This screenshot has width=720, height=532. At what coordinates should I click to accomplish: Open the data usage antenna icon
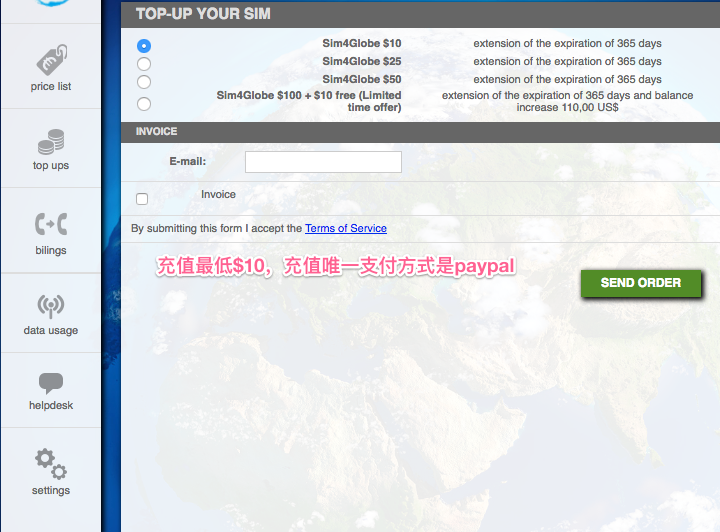51,306
